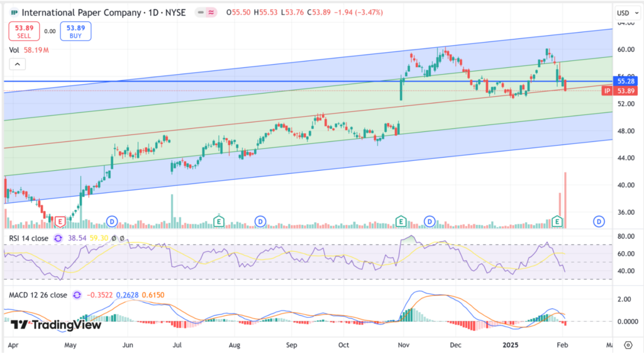Click the RSI purple refresh icon
Viewport: 644px width, 353px height.
[58, 238]
